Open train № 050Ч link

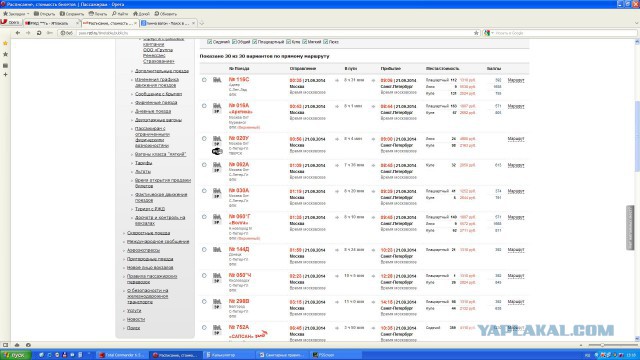click(240, 276)
